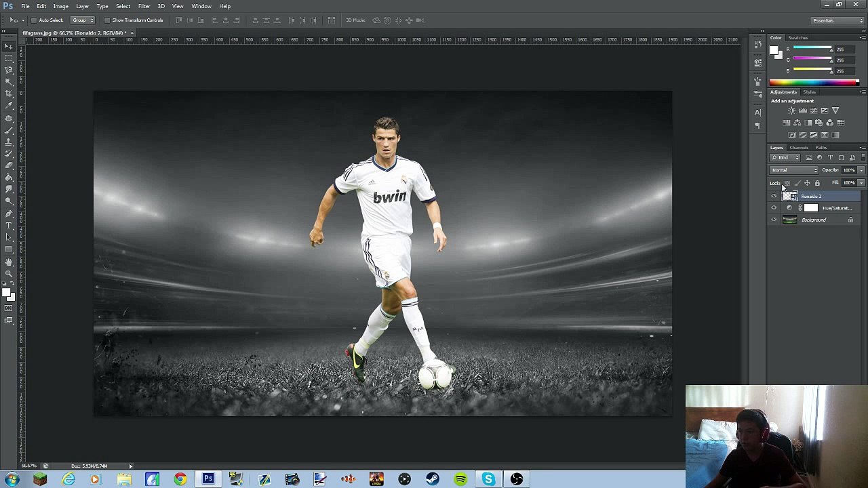Click the foreground color swatch in toolbar

[x=6, y=292]
